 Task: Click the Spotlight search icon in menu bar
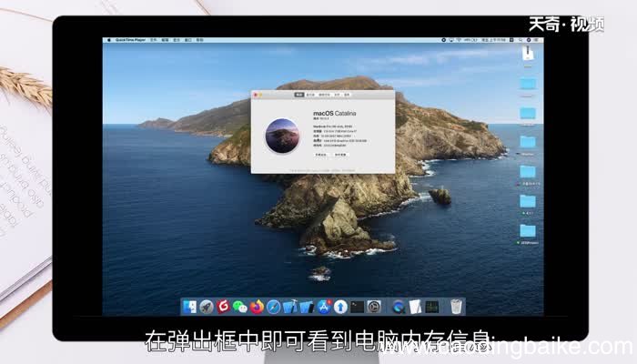click(521, 40)
